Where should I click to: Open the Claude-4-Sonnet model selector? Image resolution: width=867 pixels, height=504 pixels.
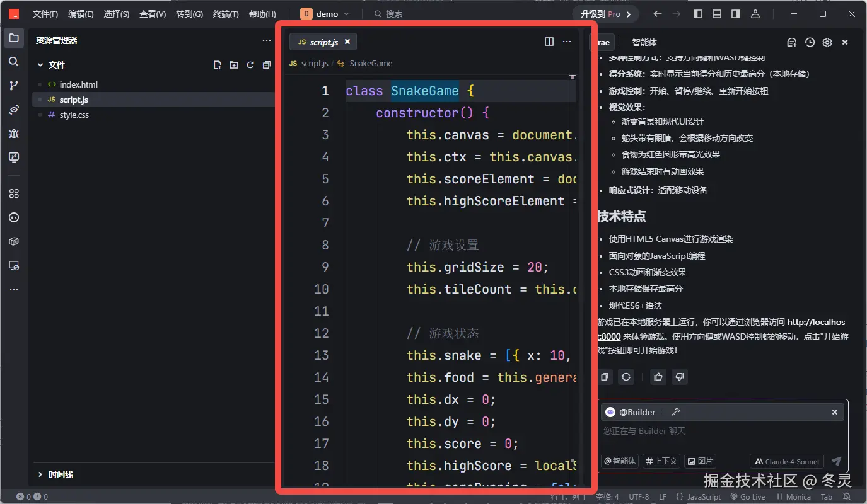[787, 461]
